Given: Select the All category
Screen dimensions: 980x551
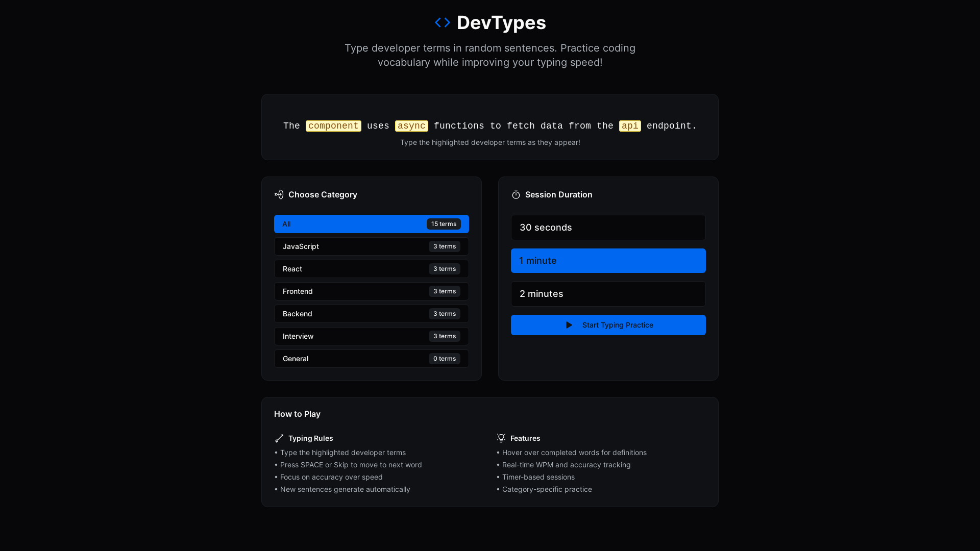Looking at the screenshot, I should coord(372,224).
